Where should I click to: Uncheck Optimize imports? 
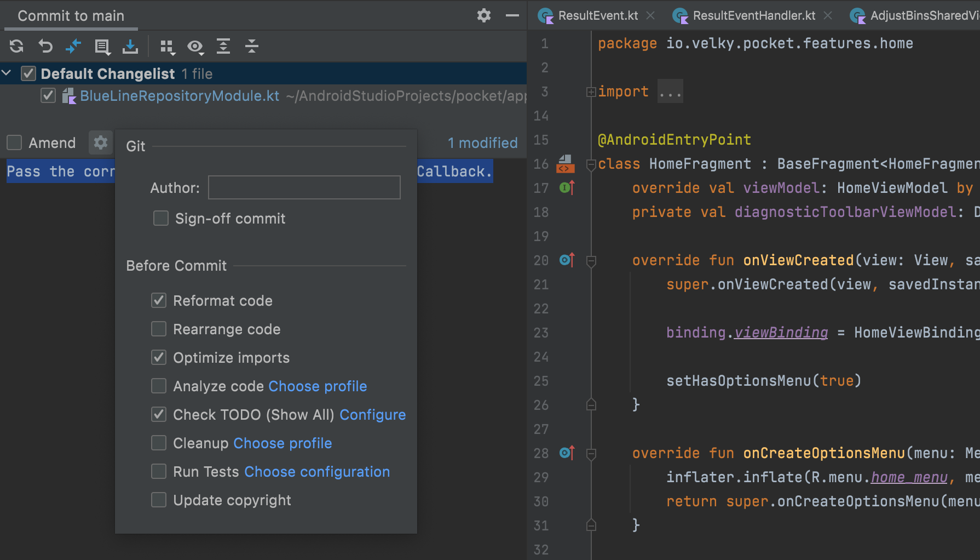(x=159, y=357)
